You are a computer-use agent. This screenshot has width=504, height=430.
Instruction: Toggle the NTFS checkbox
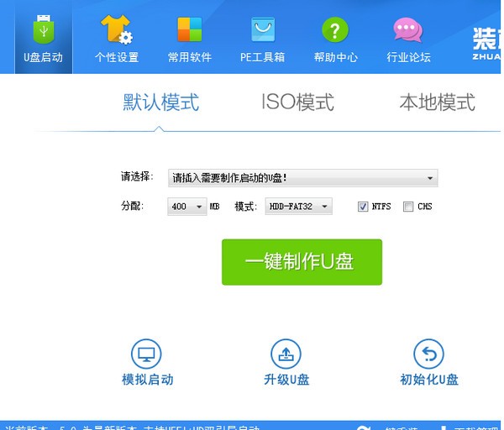[363, 207]
